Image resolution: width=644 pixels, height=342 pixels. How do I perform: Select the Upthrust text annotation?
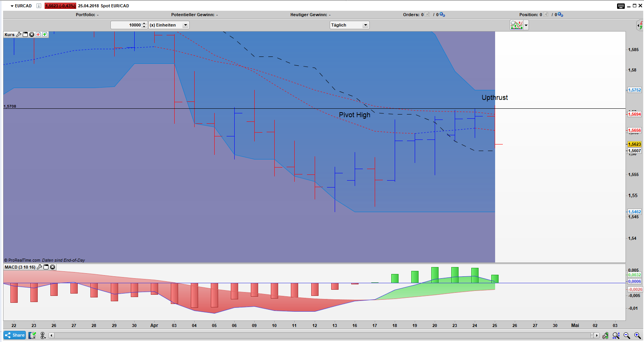tap(495, 98)
